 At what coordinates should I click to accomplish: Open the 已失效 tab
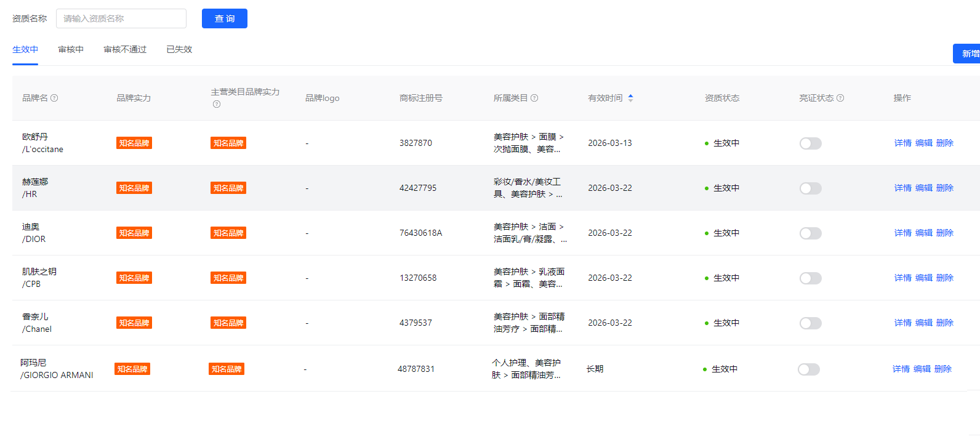(x=179, y=49)
